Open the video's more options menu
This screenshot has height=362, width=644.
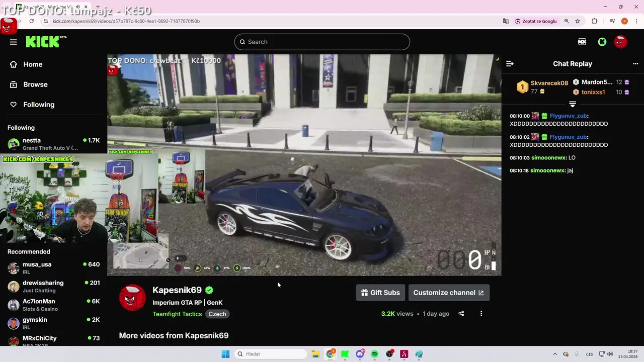481,314
